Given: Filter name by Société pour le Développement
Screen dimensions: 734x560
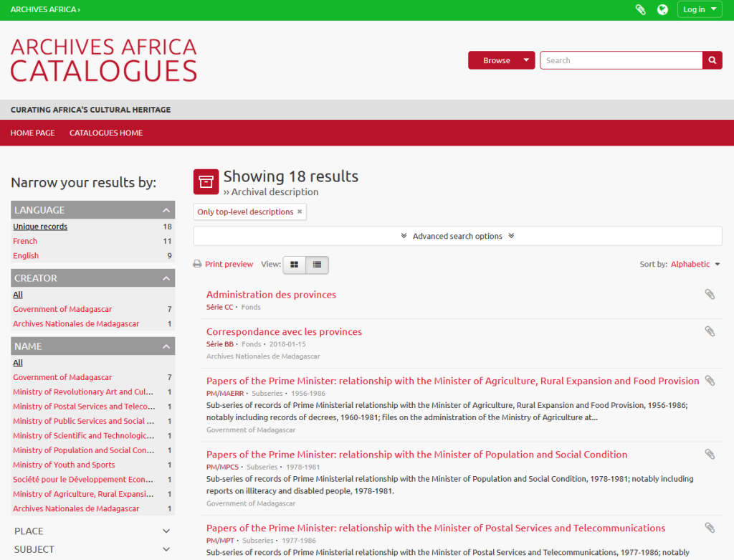Looking at the screenshot, I should tap(83, 479).
